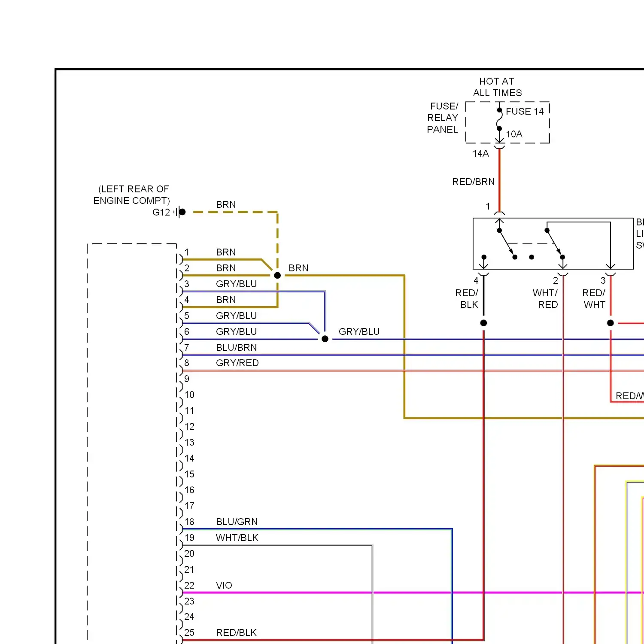Image resolution: width=644 pixels, height=644 pixels.
Task: Select the BLU/BRN label at pin 7
Action: pyautogui.click(x=236, y=348)
